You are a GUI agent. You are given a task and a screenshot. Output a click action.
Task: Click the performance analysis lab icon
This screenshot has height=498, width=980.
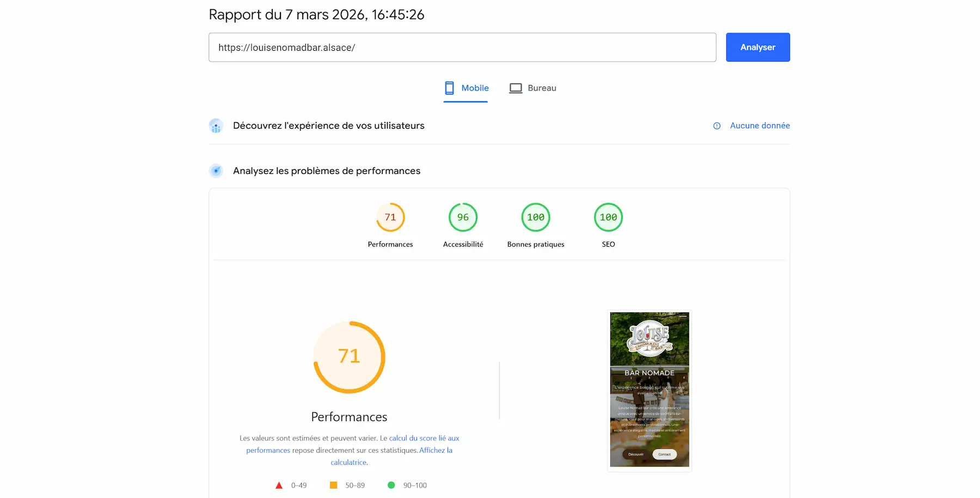(x=216, y=171)
